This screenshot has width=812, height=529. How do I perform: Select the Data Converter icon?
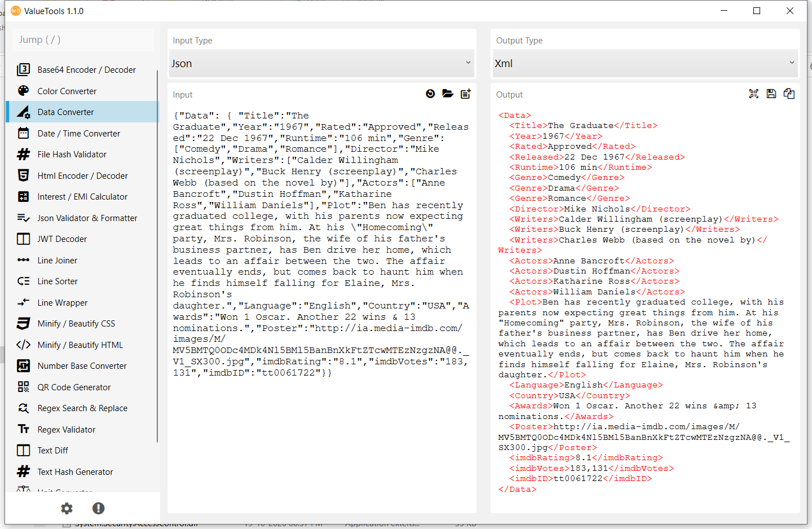point(23,112)
